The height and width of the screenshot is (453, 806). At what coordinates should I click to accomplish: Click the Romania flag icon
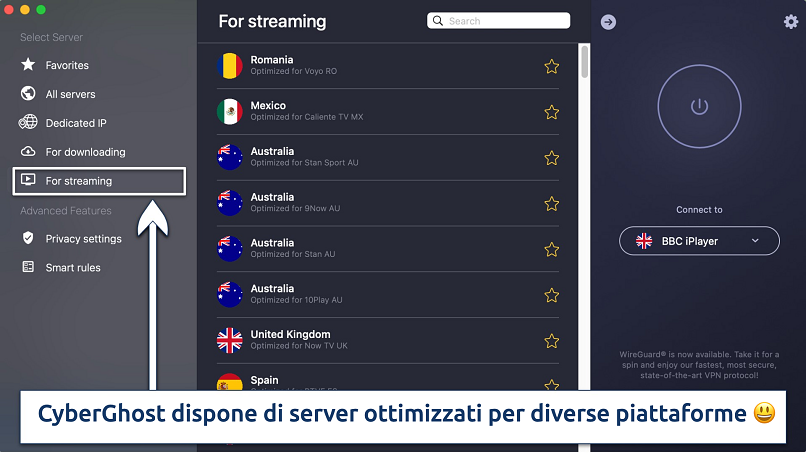(x=230, y=66)
